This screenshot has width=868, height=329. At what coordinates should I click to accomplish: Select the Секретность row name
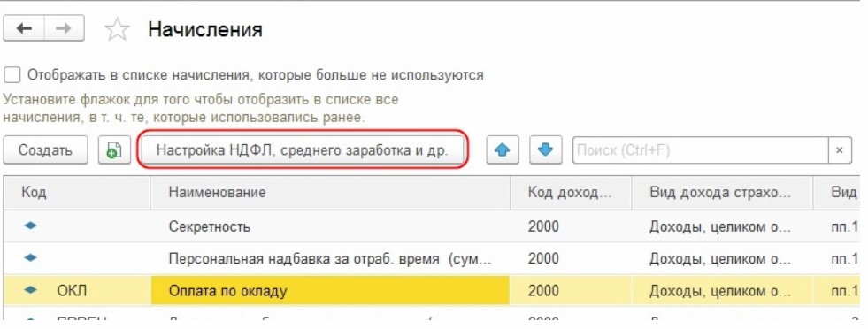(209, 226)
